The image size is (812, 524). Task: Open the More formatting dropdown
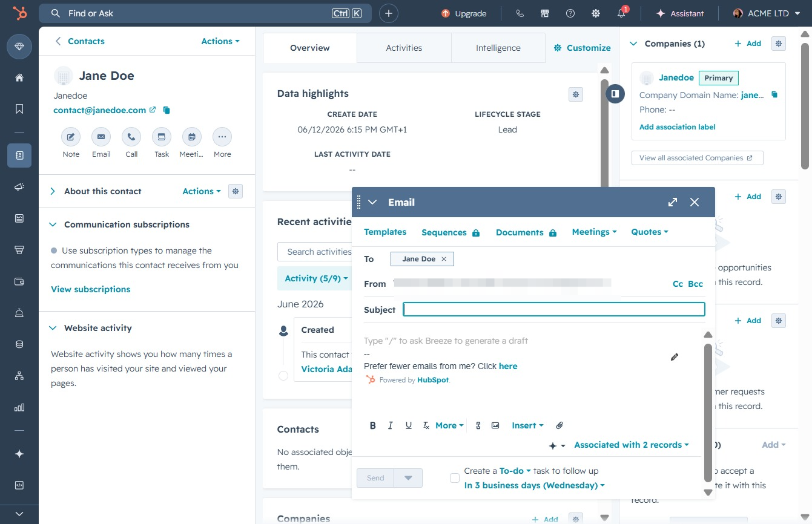coord(449,425)
